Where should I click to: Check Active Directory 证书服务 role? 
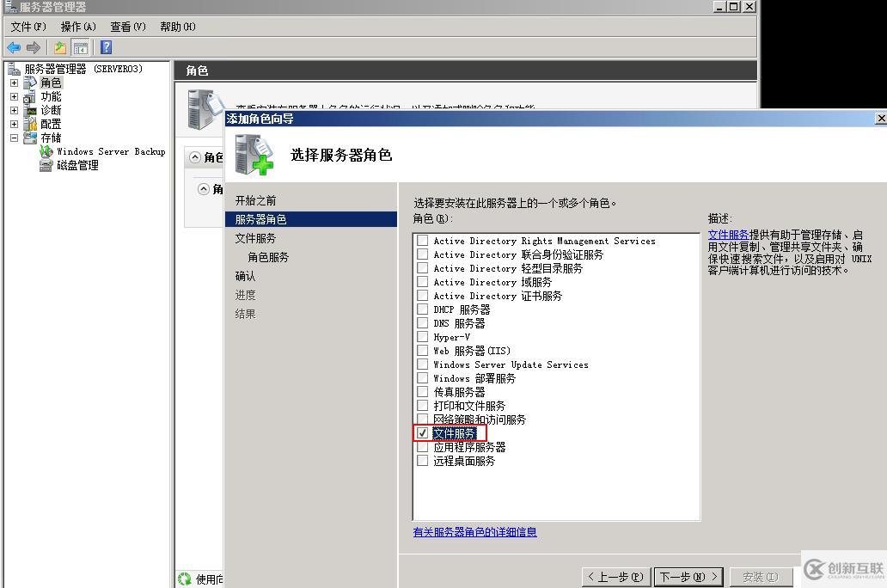pos(423,296)
